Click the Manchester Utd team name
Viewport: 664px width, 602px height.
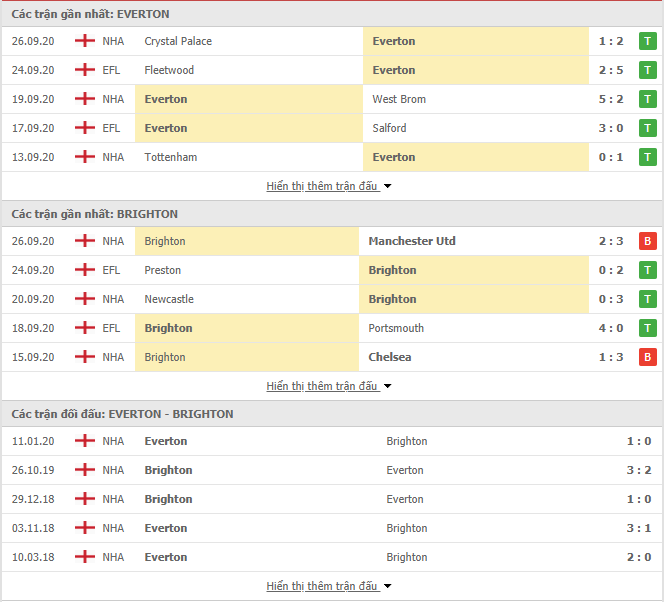(411, 241)
